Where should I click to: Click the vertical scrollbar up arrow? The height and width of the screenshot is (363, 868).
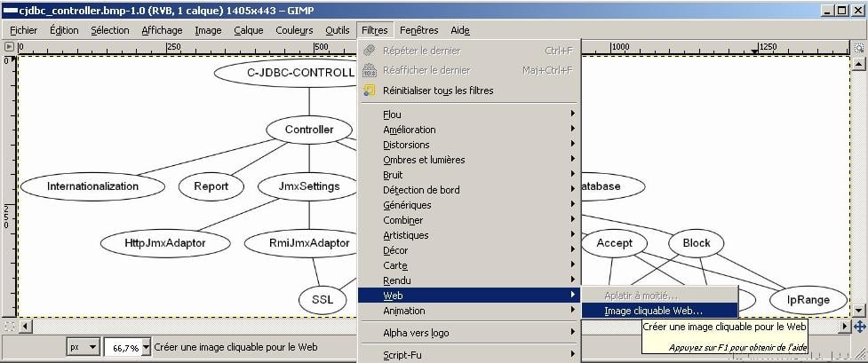858,64
